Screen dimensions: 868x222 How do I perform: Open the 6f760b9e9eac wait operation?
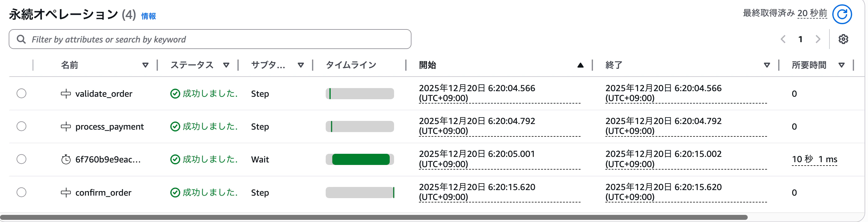coord(108,159)
